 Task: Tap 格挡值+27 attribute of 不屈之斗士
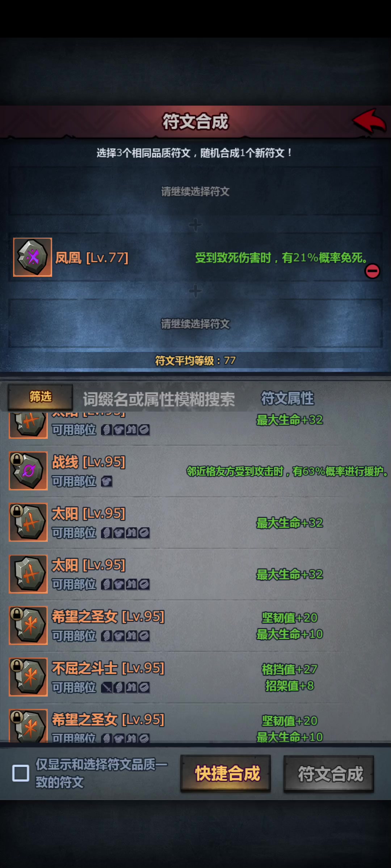coord(290,669)
